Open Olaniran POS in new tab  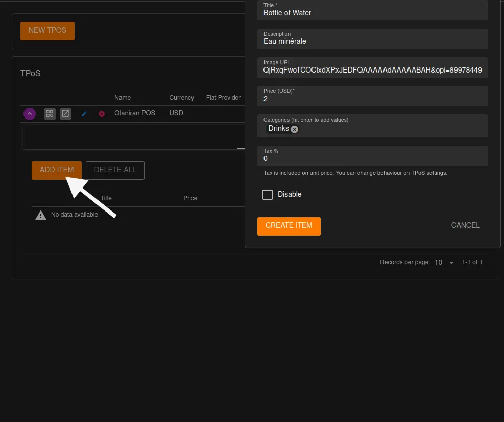tap(65, 114)
